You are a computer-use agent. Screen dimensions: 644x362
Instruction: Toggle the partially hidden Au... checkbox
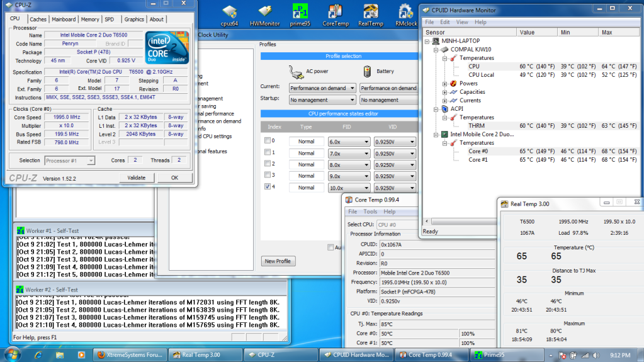330,247
